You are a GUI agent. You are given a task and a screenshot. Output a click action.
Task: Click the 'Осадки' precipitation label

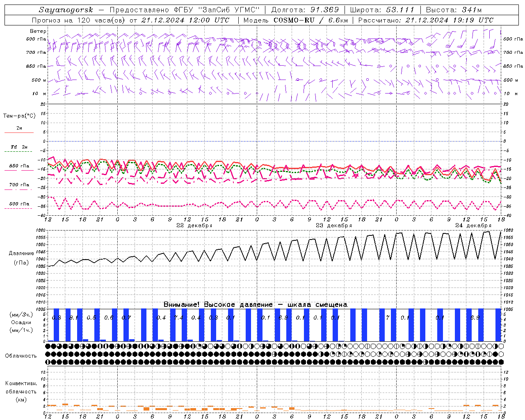pos(21,322)
